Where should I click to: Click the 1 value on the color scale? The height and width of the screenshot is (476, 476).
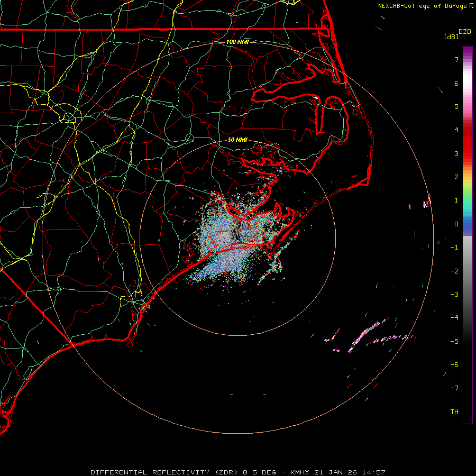456,200
